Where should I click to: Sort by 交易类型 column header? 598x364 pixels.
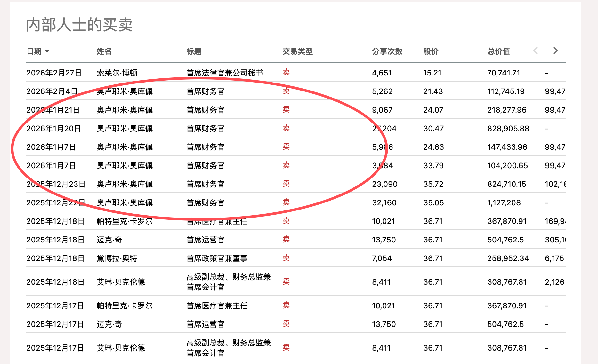coord(297,51)
